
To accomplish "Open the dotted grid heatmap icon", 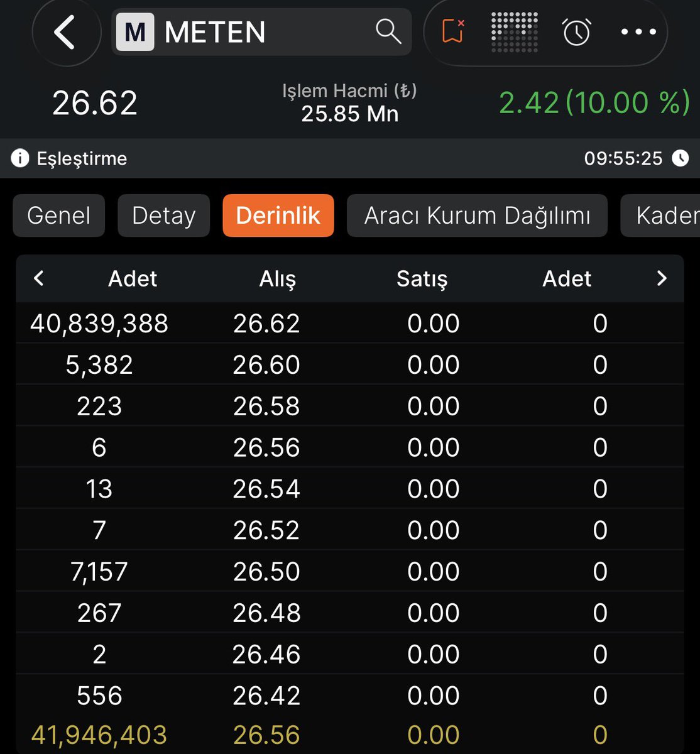I will [515, 31].
